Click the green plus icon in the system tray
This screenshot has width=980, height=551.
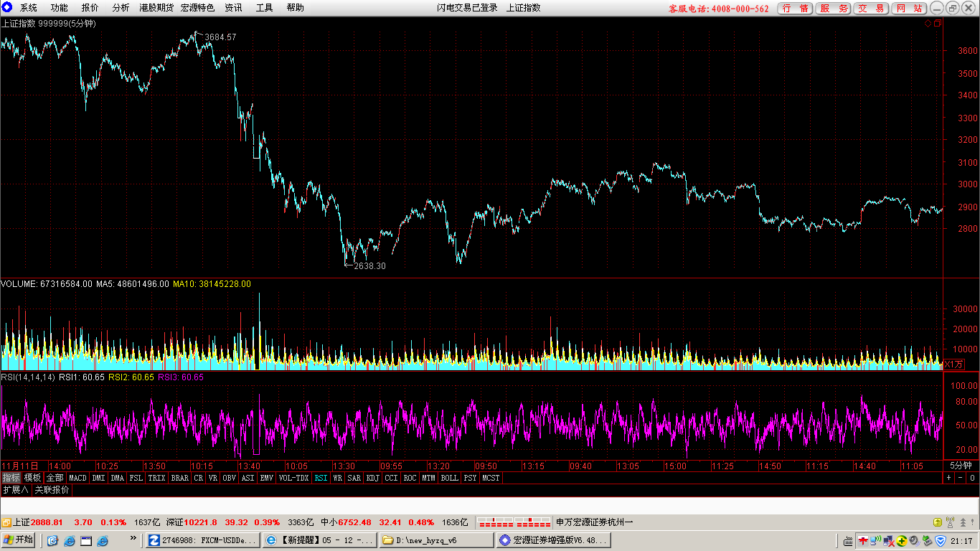point(902,541)
